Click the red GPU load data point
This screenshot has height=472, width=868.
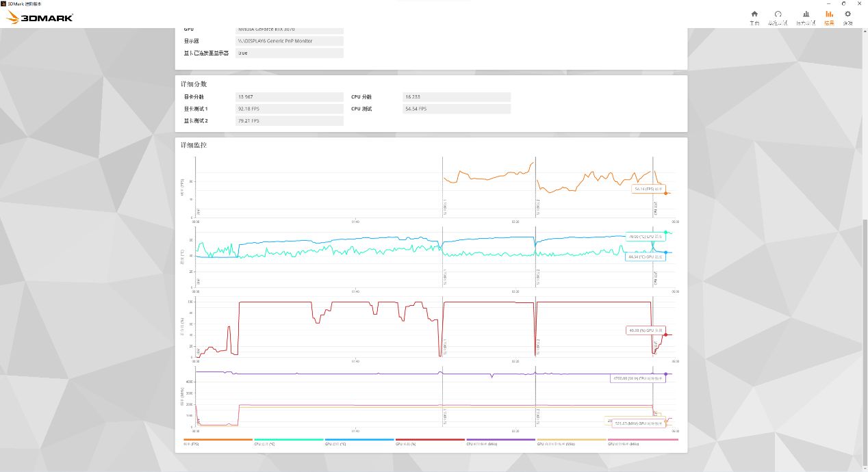click(665, 335)
